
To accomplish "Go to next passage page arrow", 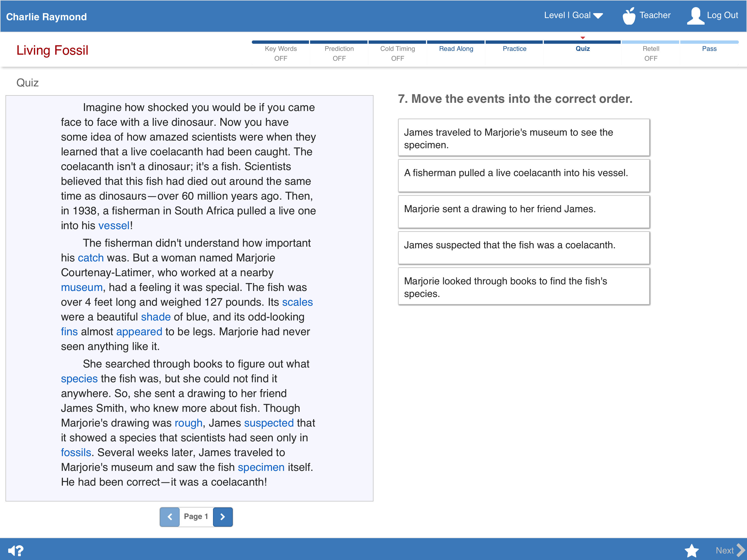I will [x=223, y=517].
